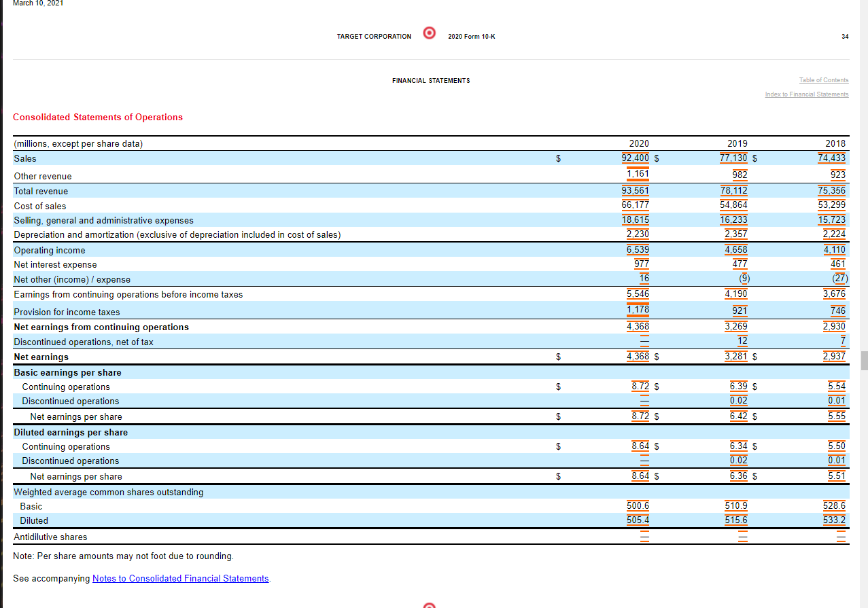
Task: Select 2018 Operating income value 4,110
Action: point(835,250)
